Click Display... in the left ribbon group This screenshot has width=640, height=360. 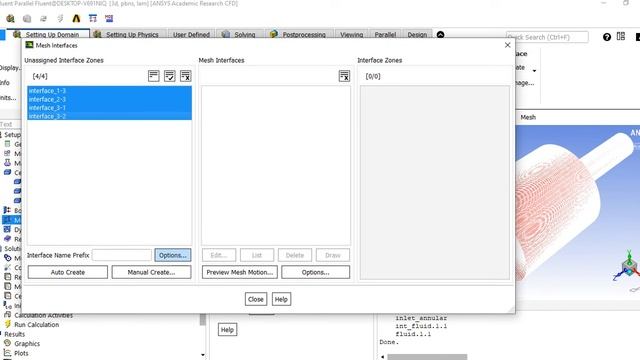(10, 67)
